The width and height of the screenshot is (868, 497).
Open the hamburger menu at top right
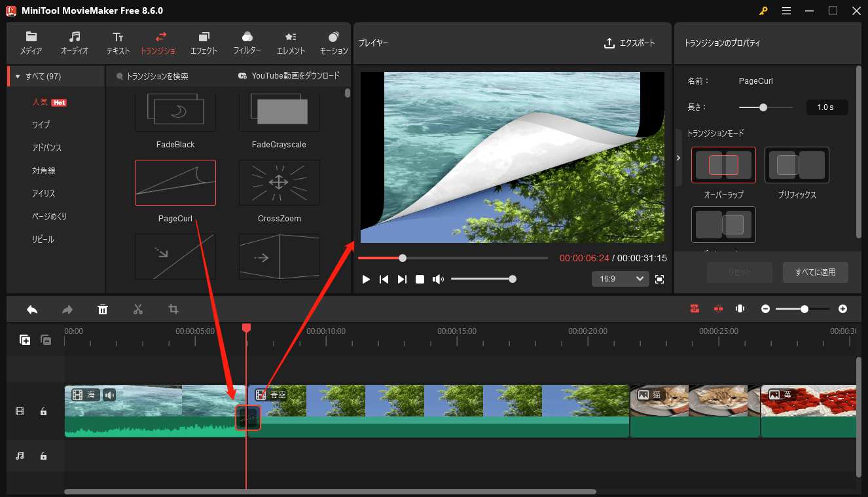click(x=786, y=10)
